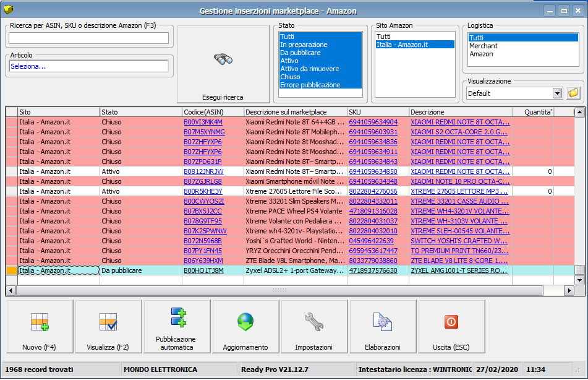Click the Sito column header
This screenshot has height=380, width=588.
pos(59,112)
